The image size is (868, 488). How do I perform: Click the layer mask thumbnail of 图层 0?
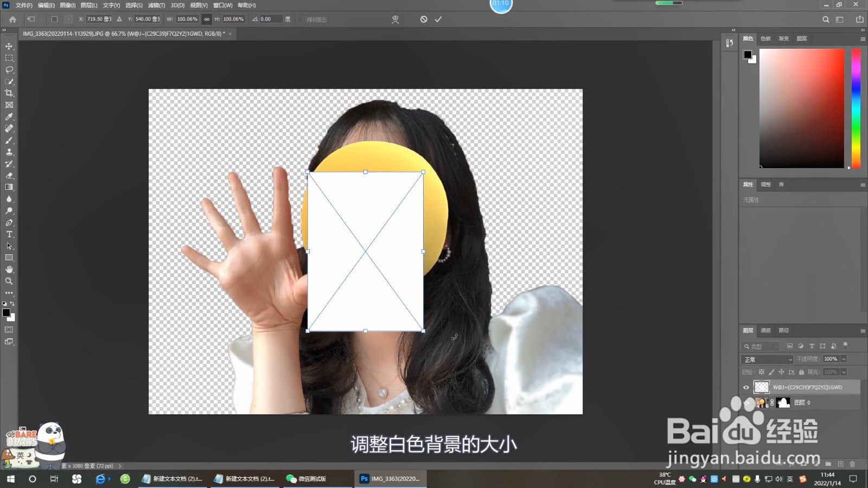783,403
